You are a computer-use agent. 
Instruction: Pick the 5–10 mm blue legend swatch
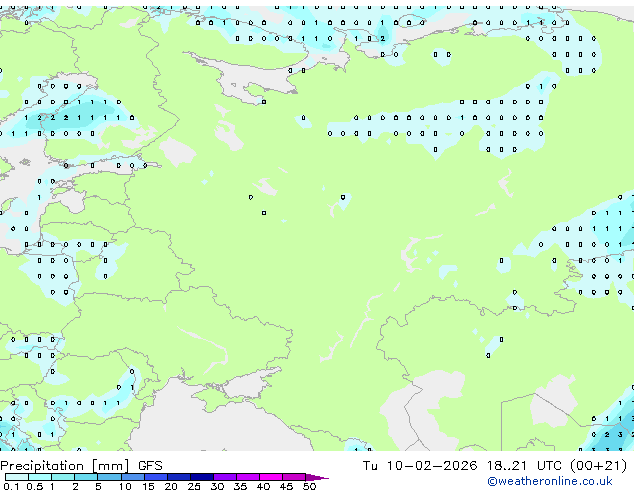click(110, 477)
